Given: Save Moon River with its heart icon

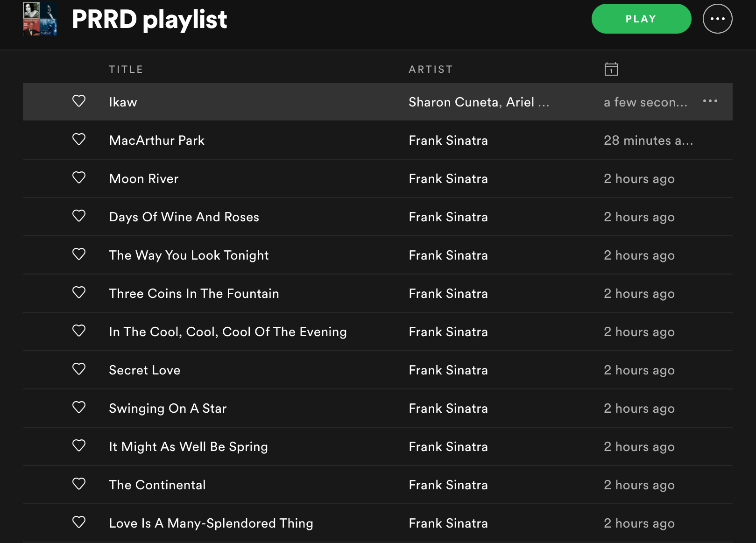Looking at the screenshot, I should coord(79,177).
